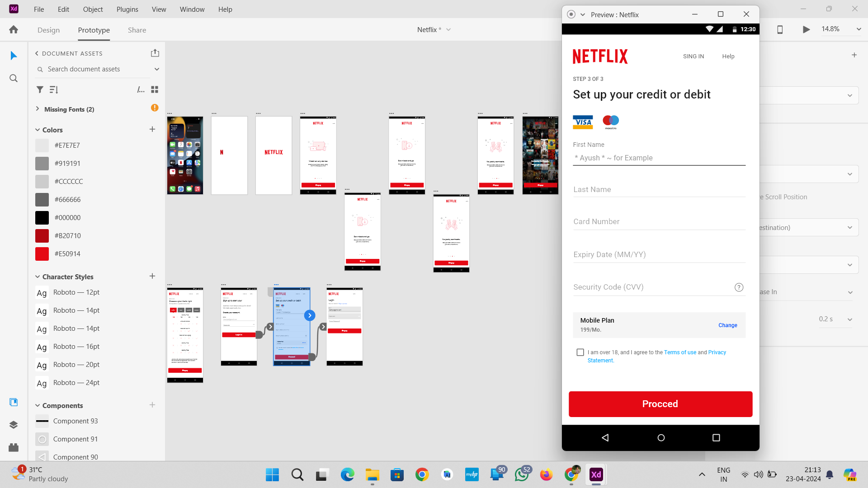Open File Explorer from taskbar

click(372, 474)
